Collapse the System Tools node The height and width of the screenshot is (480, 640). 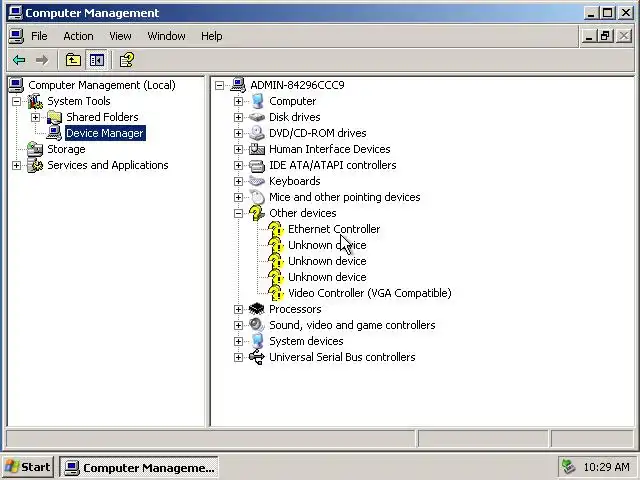tap(16, 101)
